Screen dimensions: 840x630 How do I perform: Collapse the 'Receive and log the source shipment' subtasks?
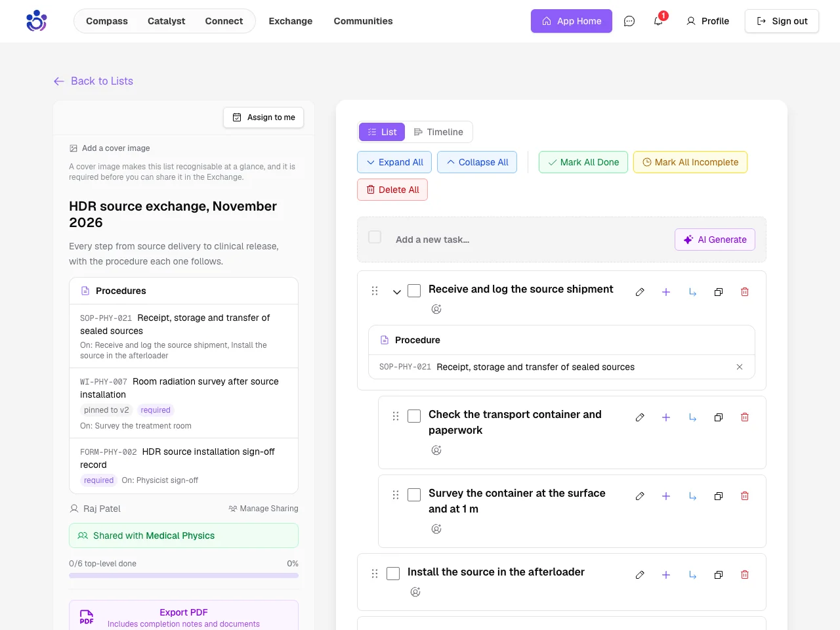pyautogui.click(x=397, y=292)
